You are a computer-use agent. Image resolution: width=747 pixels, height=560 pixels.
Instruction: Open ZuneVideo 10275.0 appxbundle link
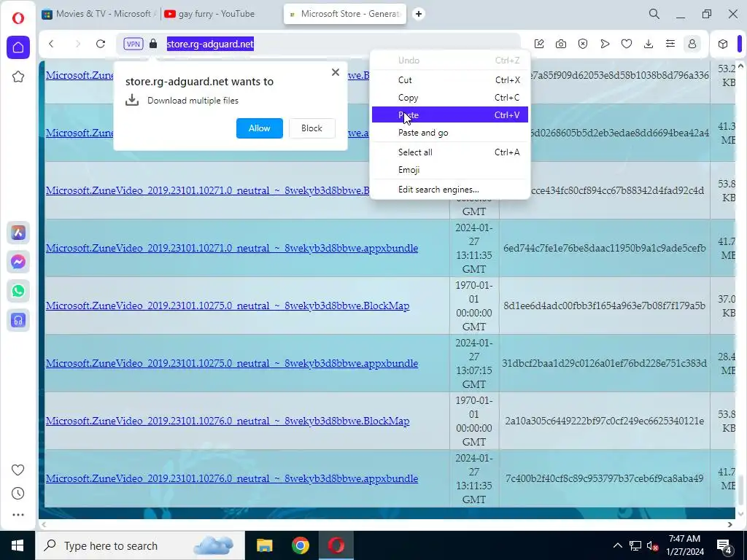232,363
